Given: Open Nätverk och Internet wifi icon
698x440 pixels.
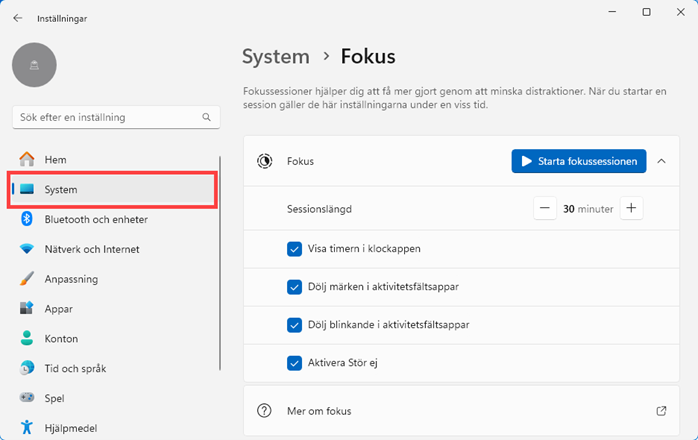Looking at the screenshot, I should (27, 249).
